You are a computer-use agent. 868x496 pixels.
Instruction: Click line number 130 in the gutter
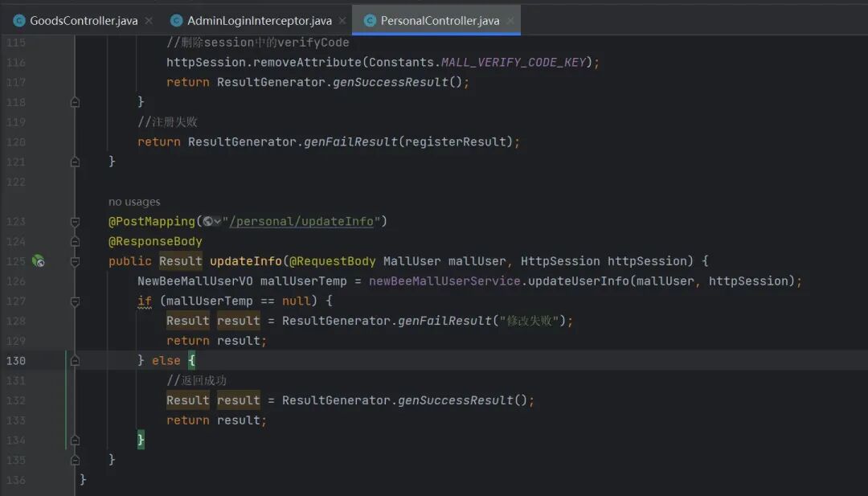point(16,361)
